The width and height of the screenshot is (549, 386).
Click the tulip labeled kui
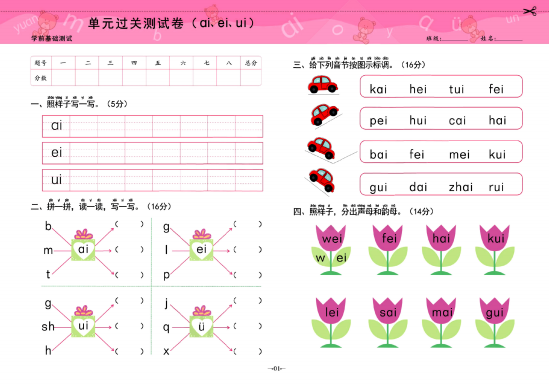click(x=494, y=250)
